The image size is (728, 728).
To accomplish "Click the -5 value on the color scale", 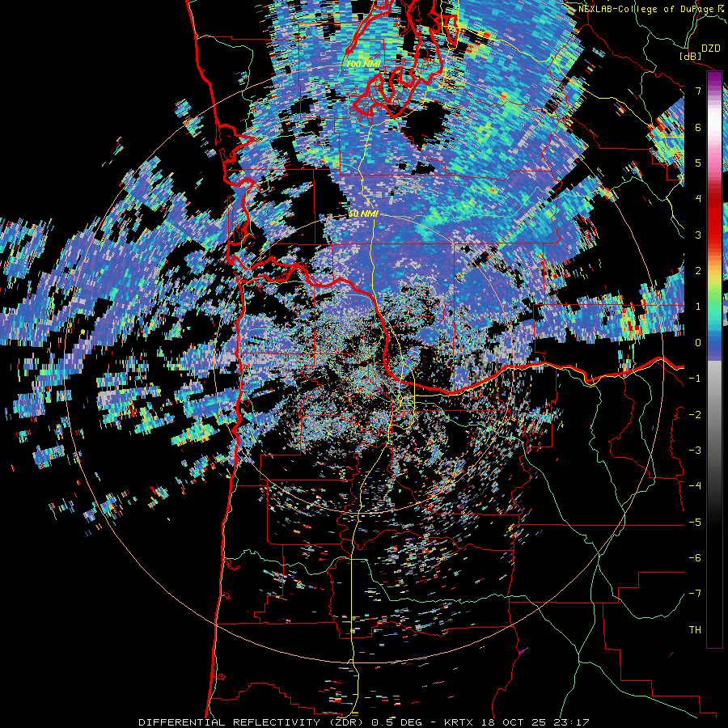I will point(695,523).
